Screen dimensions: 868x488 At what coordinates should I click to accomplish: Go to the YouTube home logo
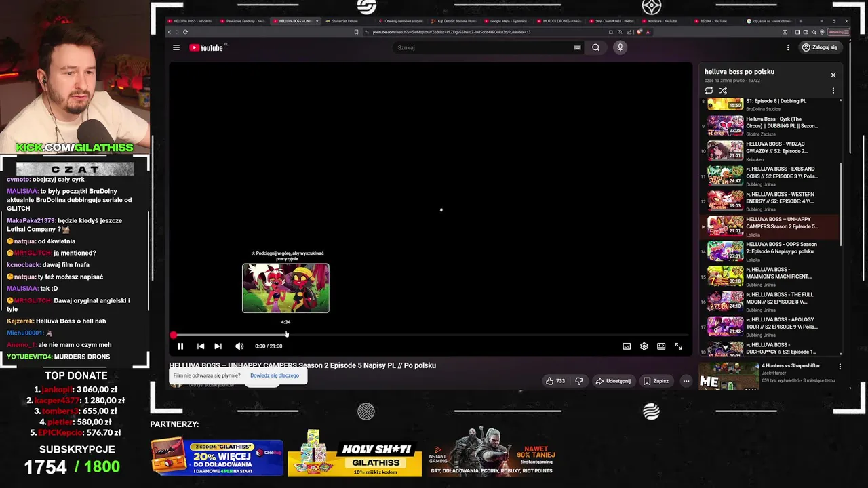tap(206, 47)
